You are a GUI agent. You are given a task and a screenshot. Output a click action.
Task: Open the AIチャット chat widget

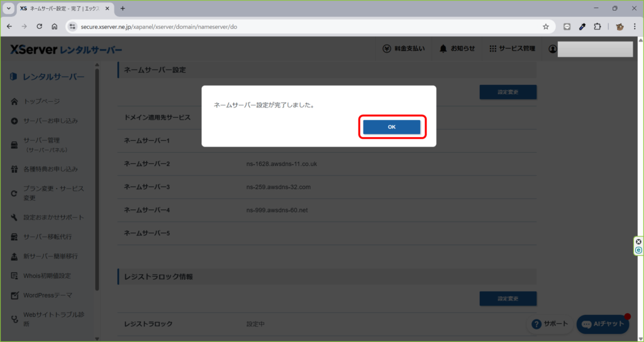click(x=602, y=324)
